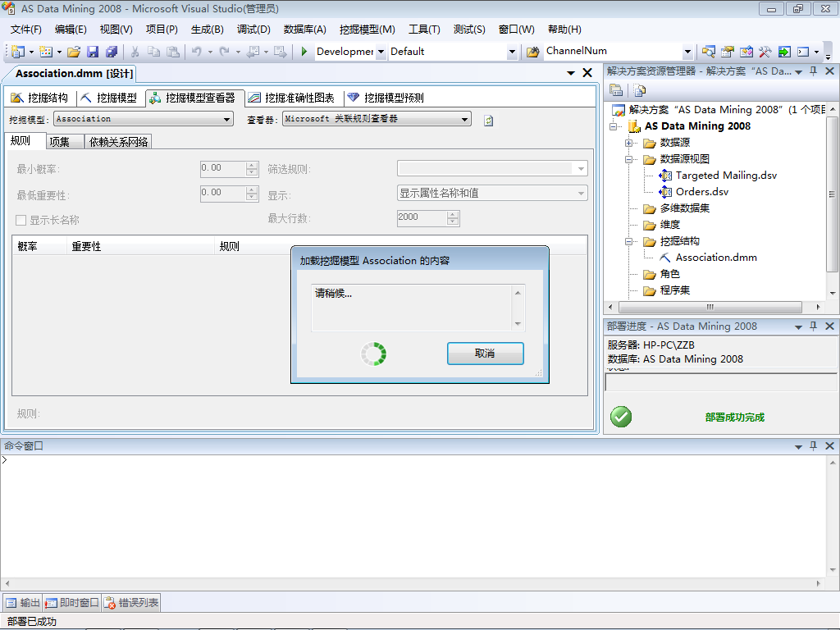Click the 取消 button in loading dialog
The image size is (840, 630).
[x=486, y=354]
